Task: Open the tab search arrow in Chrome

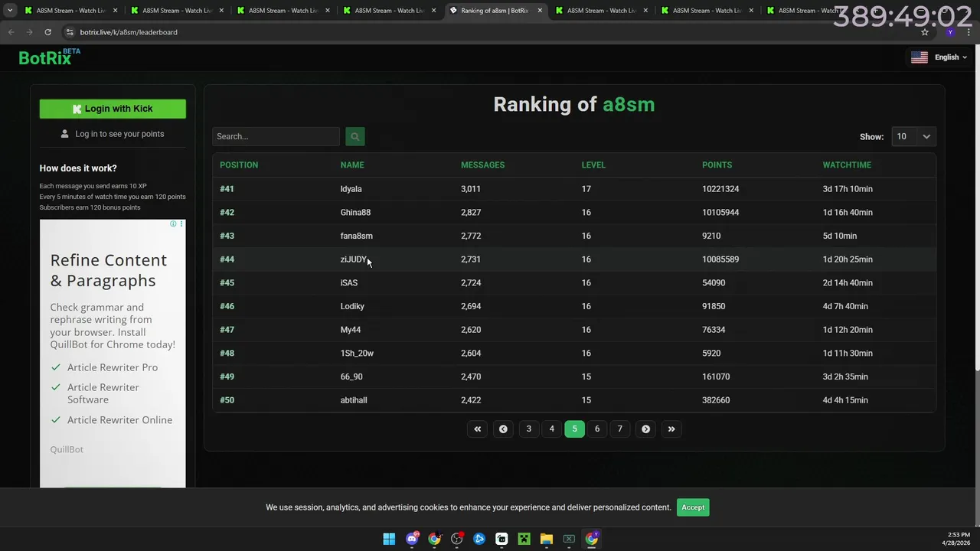Action: point(10,11)
